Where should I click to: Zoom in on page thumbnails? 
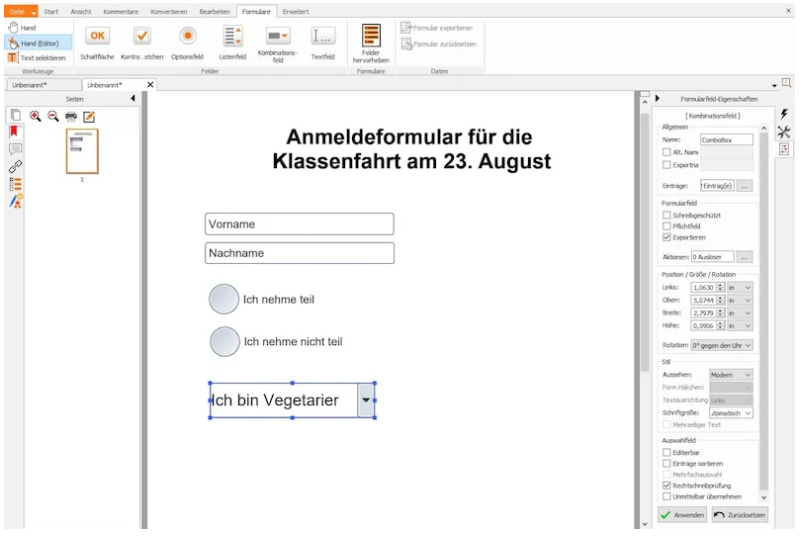tap(35, 116)
